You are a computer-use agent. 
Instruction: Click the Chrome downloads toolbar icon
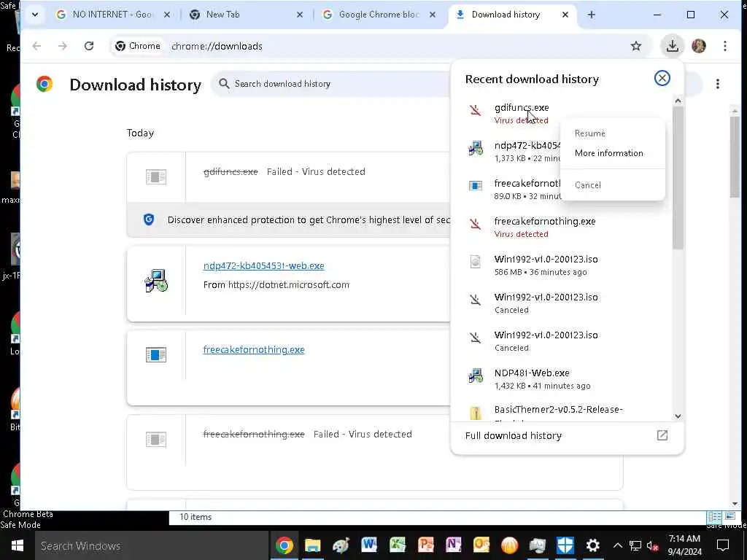[x=672, y=46]
